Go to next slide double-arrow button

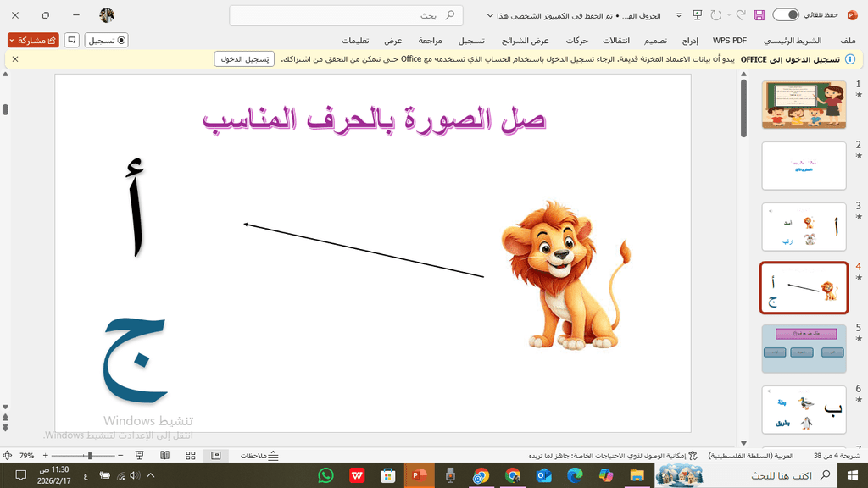point(6,428)
